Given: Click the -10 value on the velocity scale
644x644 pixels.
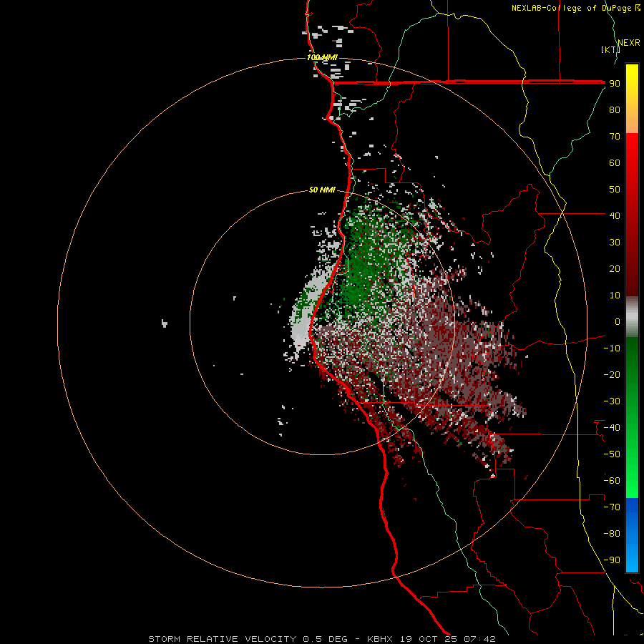Looking at the screenshot, I should click(612, 348).
